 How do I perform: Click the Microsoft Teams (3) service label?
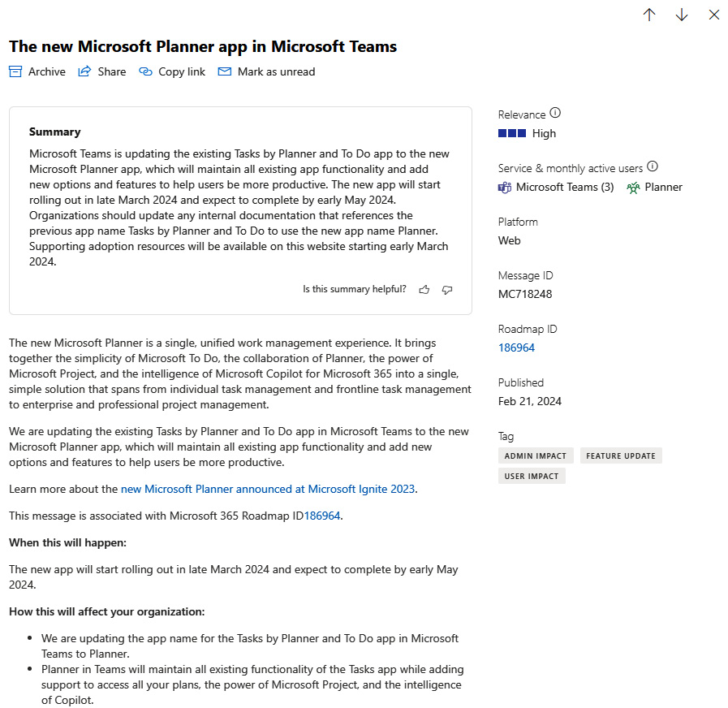coord(565,188)
